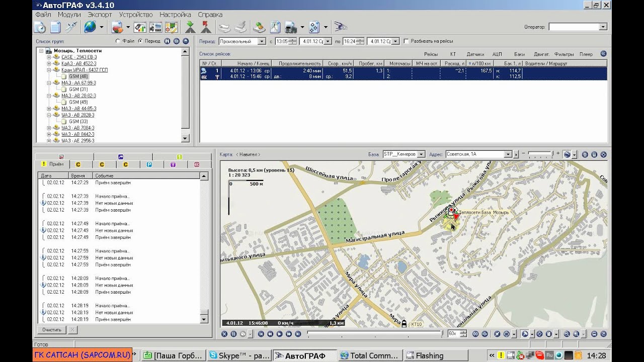This screenshot has width=644, height=362.
Task: Jump to track start in playback bar
Action: pyautogui.click(x=261, y=334)
